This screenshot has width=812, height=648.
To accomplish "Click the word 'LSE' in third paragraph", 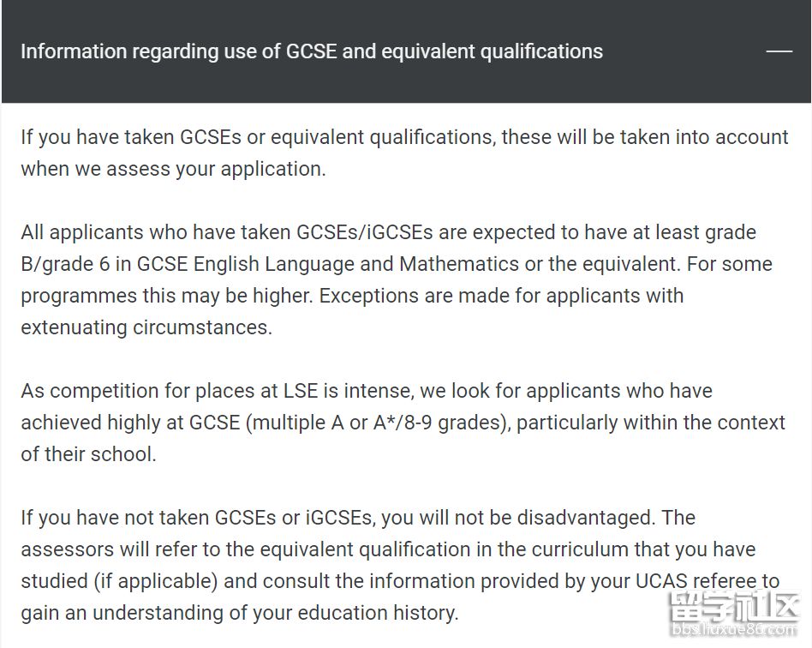I will (x=301, y=391).
